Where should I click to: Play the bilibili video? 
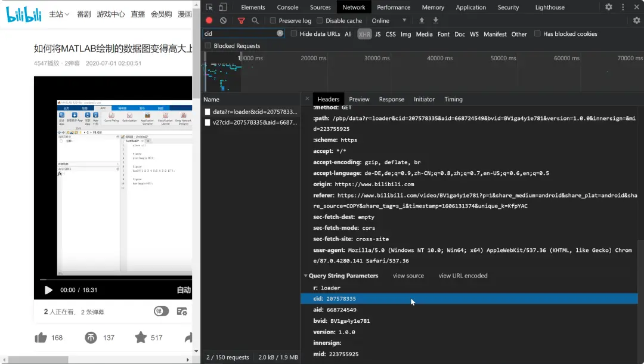[x=48, y=290]
